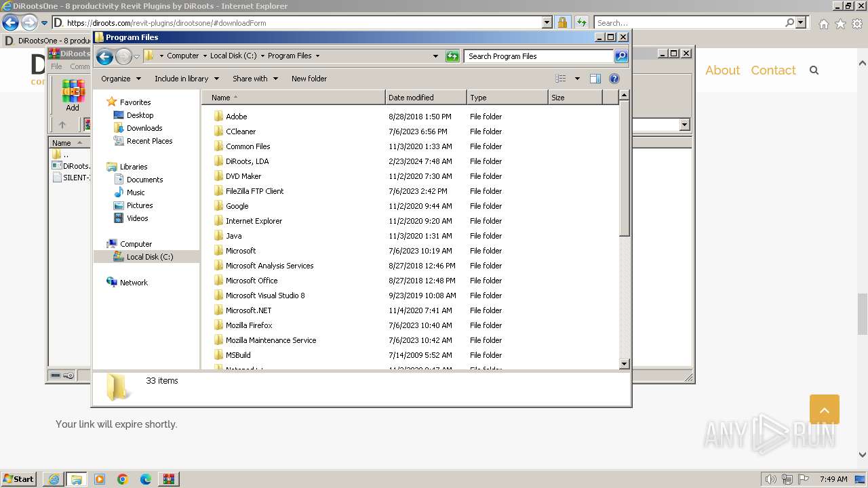Select the DiRoots, LDA folder
Image resolution: width=868 pixels, height=488 pixels.
247,161
